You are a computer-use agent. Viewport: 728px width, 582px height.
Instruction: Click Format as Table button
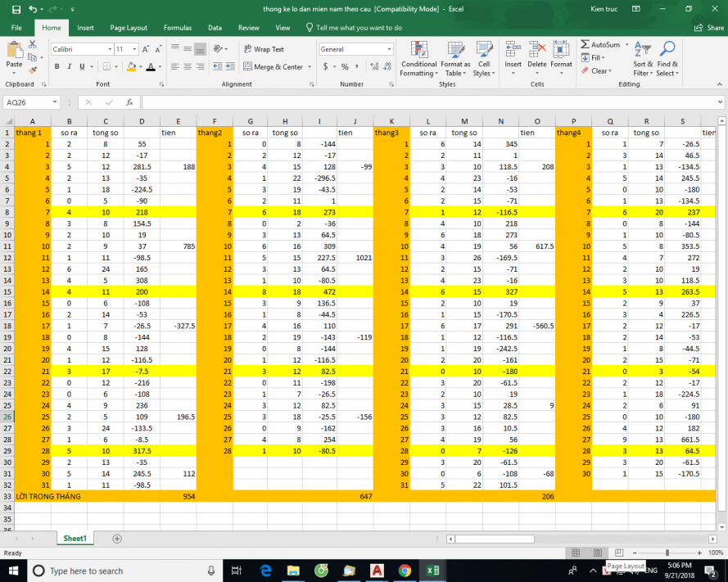455,59
